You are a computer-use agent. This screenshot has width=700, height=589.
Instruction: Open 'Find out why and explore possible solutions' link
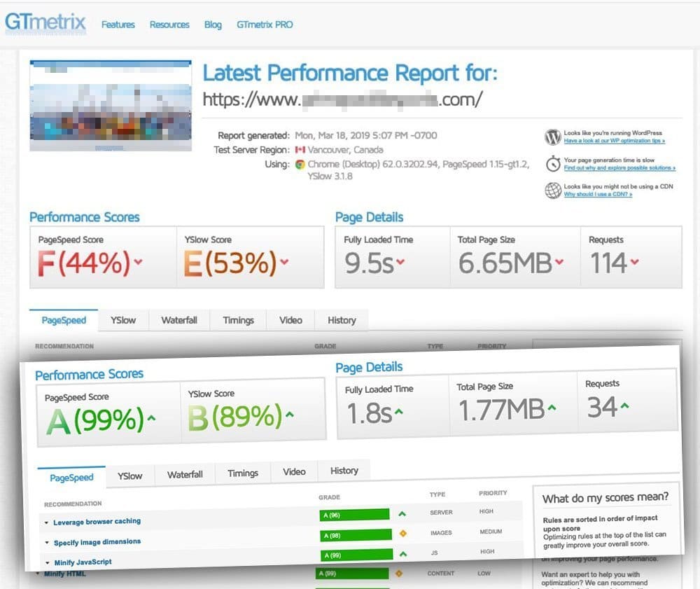tap(619, 168)
